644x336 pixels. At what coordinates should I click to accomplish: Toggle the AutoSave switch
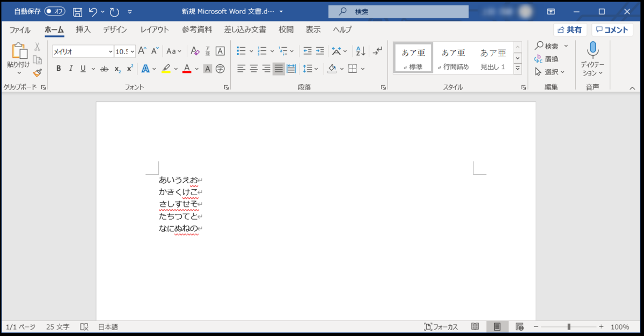point(55,11)
